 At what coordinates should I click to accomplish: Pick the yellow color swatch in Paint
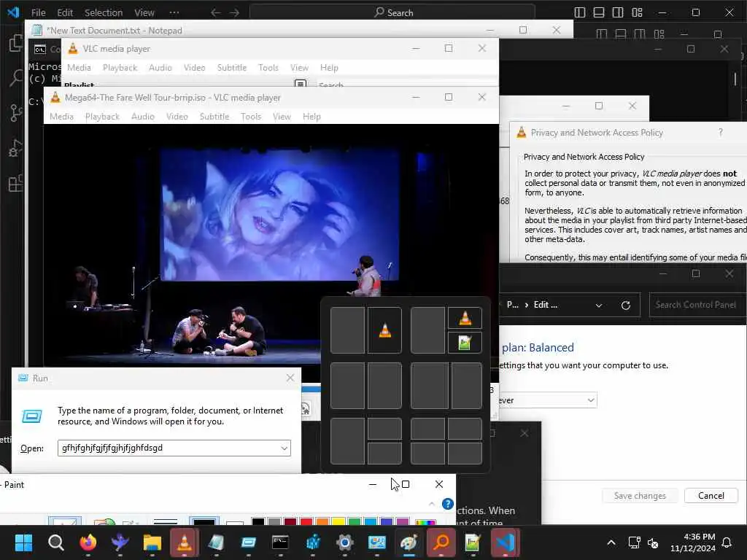(338, 522)
